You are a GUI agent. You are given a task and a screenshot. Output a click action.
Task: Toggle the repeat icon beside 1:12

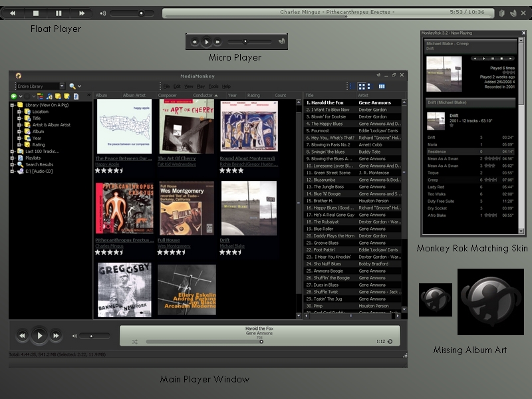pos(390,342)
